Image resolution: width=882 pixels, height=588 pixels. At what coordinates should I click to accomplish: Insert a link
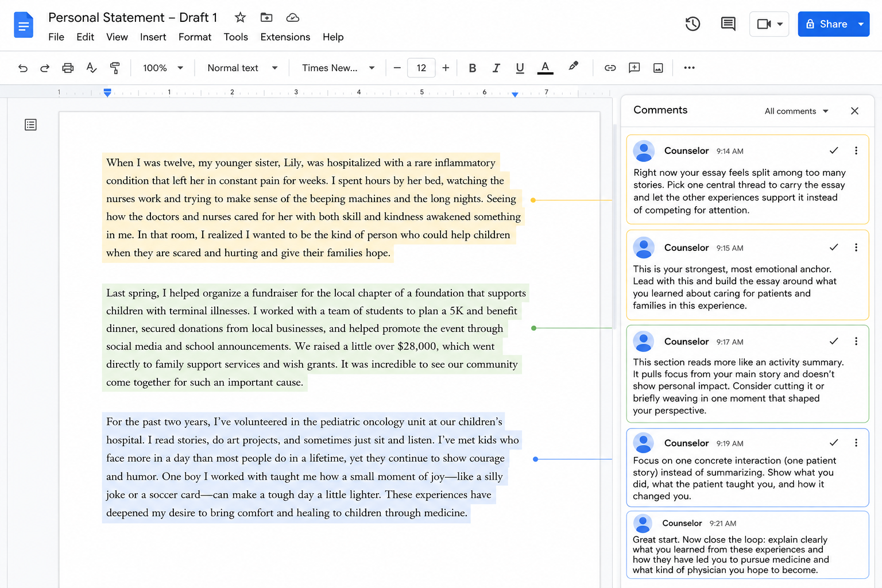pyautogui.click(x=610, y=68)
